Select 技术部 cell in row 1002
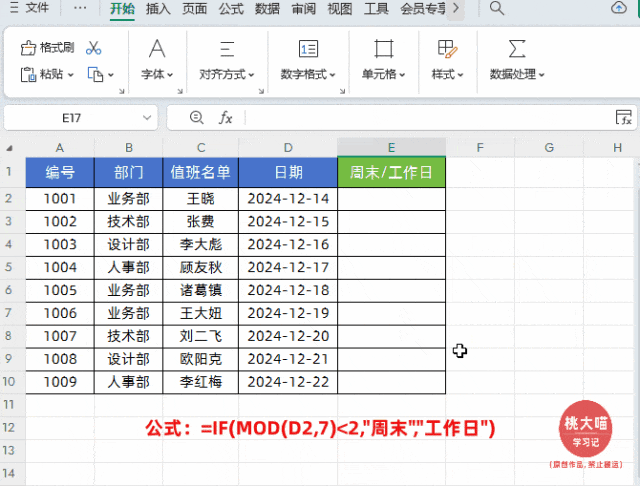 [129, 222]
